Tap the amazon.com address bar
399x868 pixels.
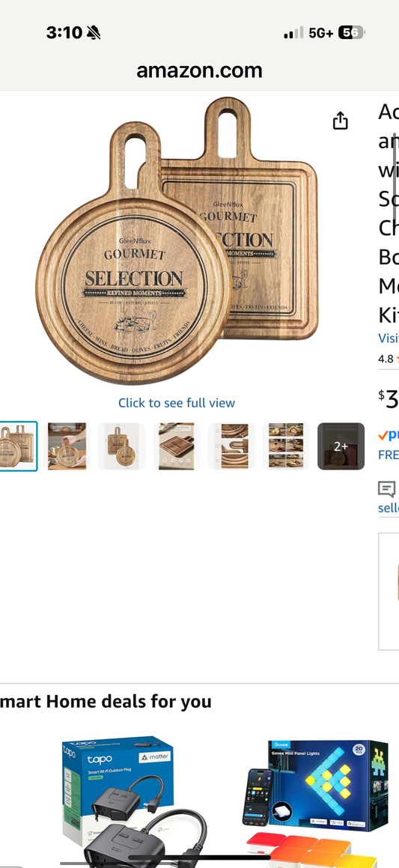click(x=199, y=70)
